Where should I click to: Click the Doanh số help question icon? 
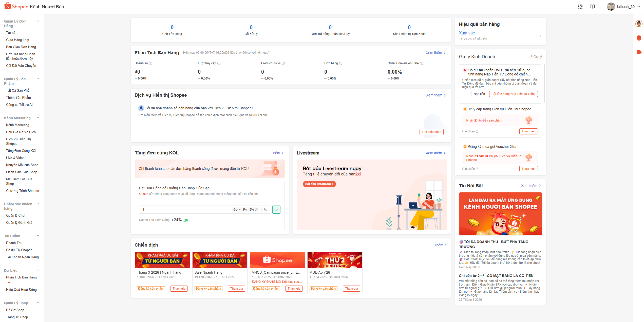pyautogui.click(x=150, y=63)
